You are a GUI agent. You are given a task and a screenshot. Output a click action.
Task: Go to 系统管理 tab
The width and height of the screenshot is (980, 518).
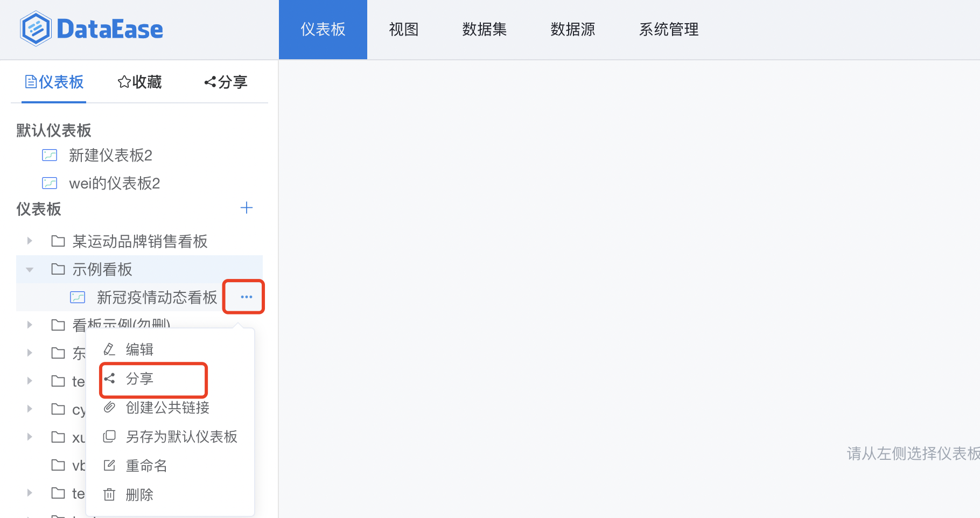point(669,29)
